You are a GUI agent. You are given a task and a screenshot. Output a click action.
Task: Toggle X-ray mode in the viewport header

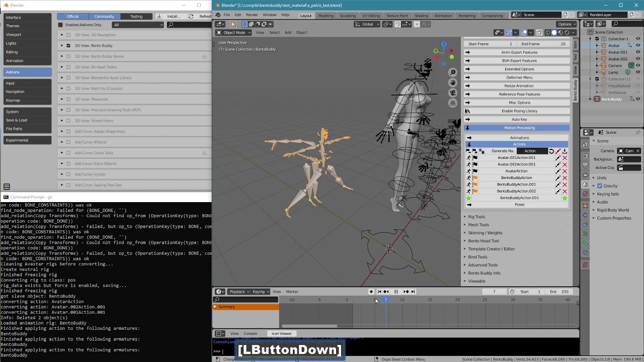click(539, 33)
